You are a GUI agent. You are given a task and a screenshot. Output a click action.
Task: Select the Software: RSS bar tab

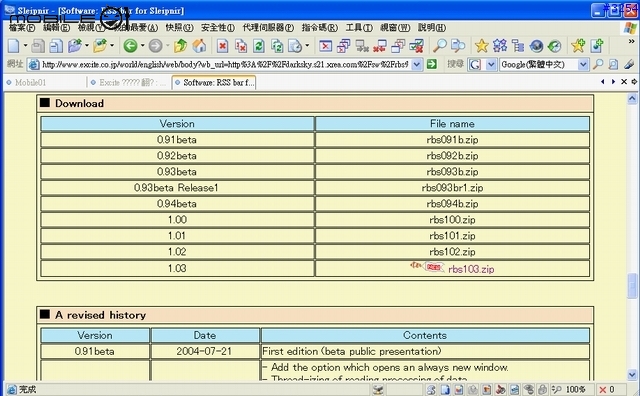pos(214,82)
